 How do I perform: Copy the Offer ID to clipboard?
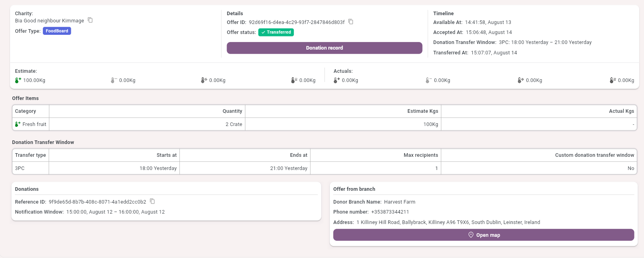351,22
